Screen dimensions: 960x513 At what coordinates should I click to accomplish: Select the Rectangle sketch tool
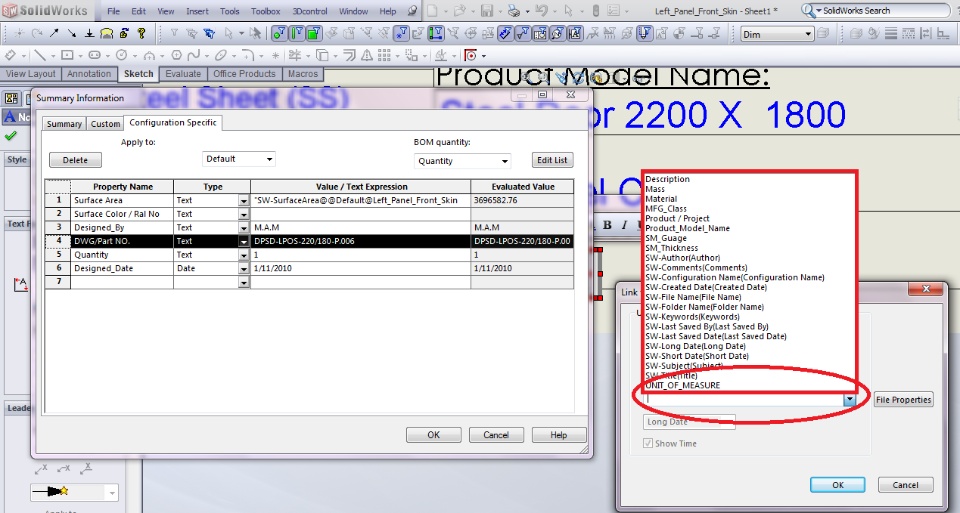(x=67, y=55)
